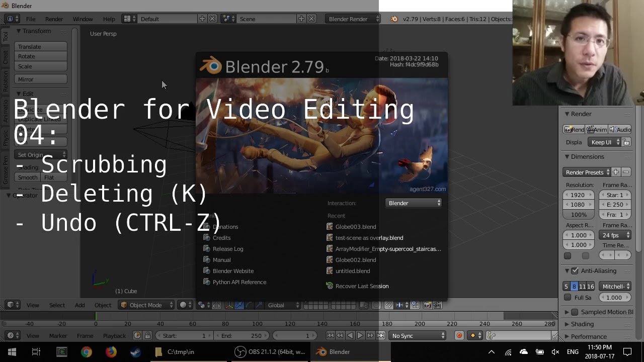Open the viewport shading selector

pyautogui.click(x=186, y=305)
